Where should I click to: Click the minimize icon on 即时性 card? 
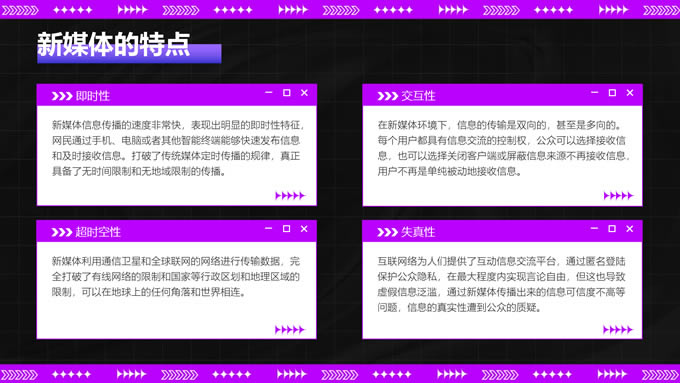tap(268, 92)
